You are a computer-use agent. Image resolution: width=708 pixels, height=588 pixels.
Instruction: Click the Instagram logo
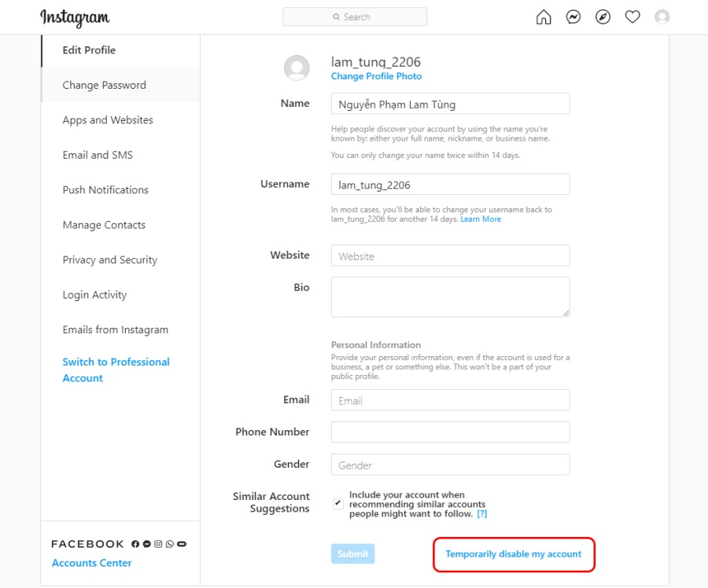75,17
